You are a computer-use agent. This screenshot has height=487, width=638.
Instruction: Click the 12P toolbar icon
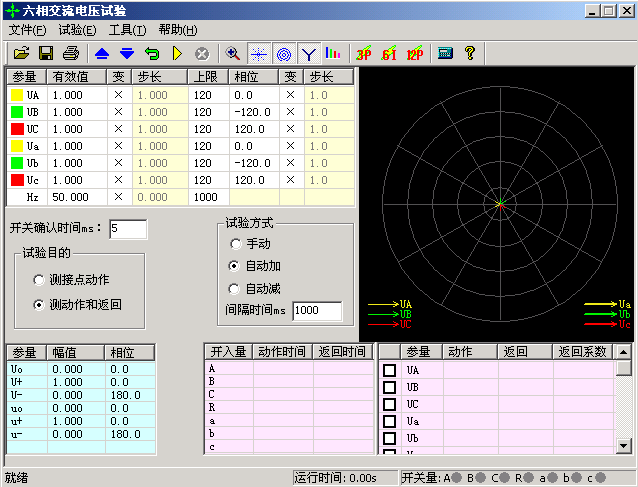[413, 53]
